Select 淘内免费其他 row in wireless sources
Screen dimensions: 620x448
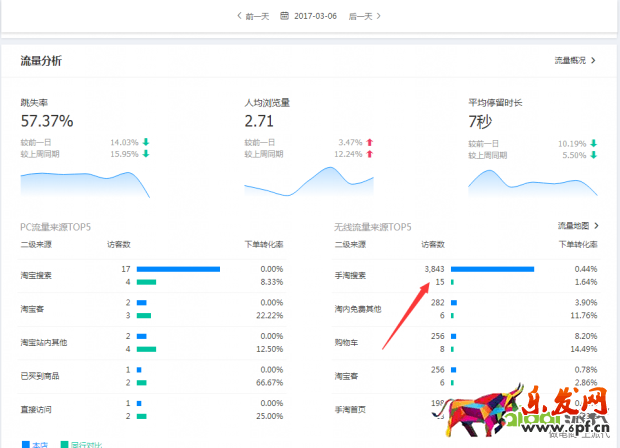coord(466,309)
